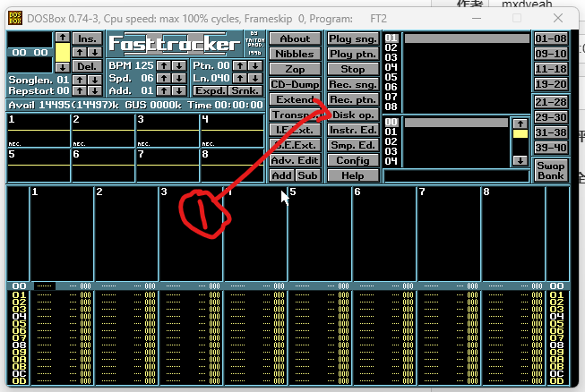Shrink pattern with Srnk. button
This screenshot has height=392, width=585.
(x=245, y=90)
